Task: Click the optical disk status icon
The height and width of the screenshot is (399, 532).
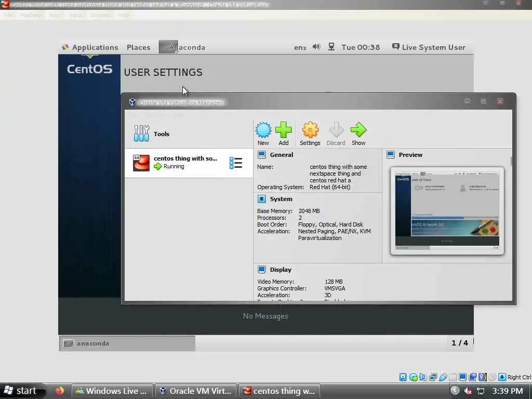Action: click(x=413, y=377)
